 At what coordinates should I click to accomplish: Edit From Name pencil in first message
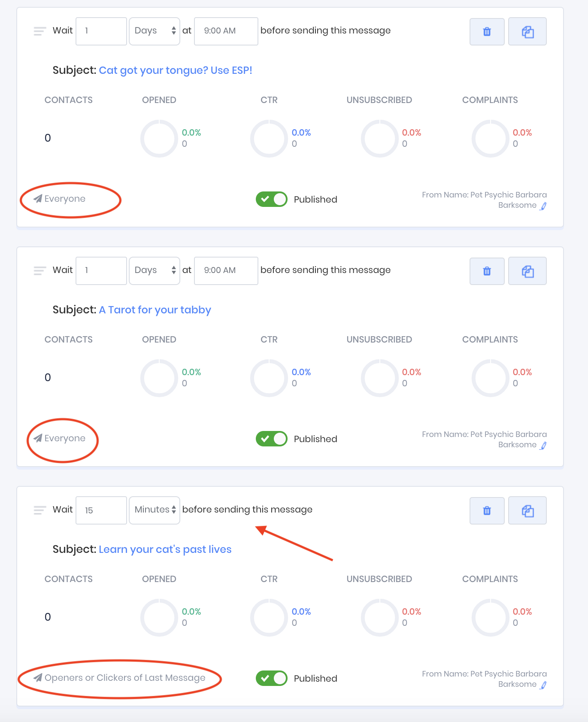pyautogui.click(x=543, y=206)
